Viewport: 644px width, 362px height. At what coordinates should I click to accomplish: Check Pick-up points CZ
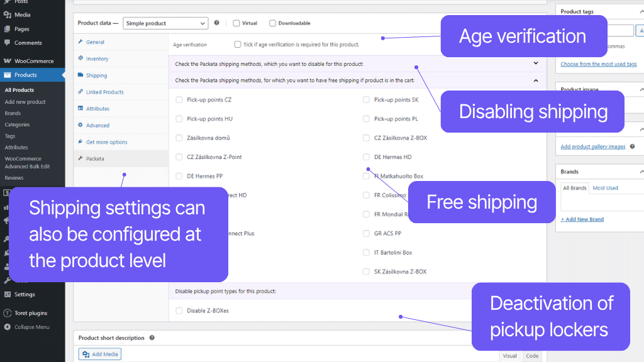point(179,100)
